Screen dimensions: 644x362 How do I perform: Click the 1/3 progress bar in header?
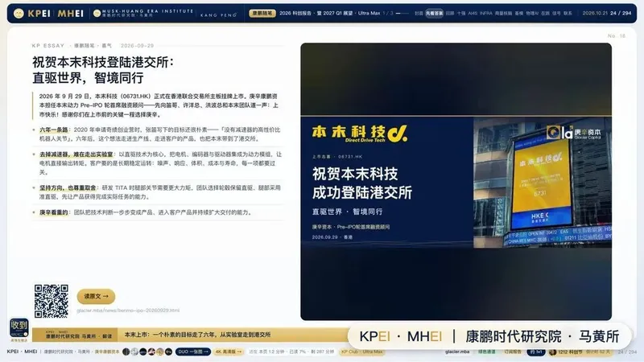tap(402, 13)
